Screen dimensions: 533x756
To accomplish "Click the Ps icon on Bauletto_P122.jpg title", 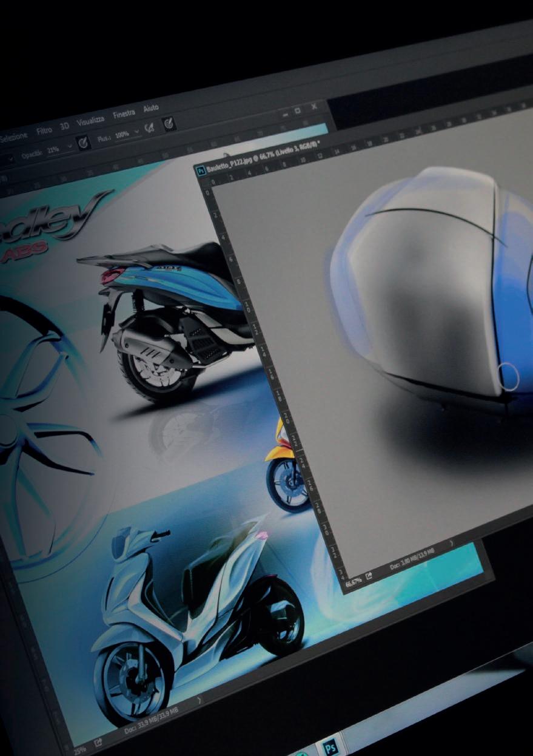I will point(201,172).
